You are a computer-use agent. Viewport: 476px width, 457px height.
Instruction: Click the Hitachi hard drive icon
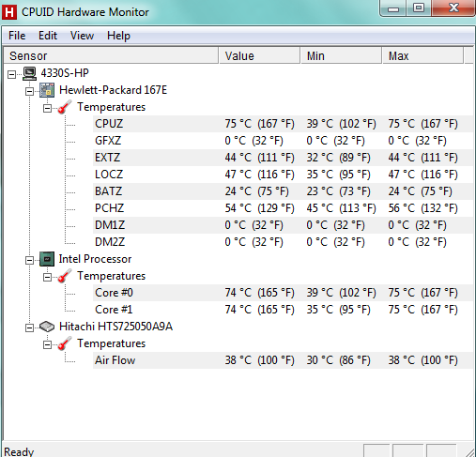pyautogui.click(x=47, y=327)
